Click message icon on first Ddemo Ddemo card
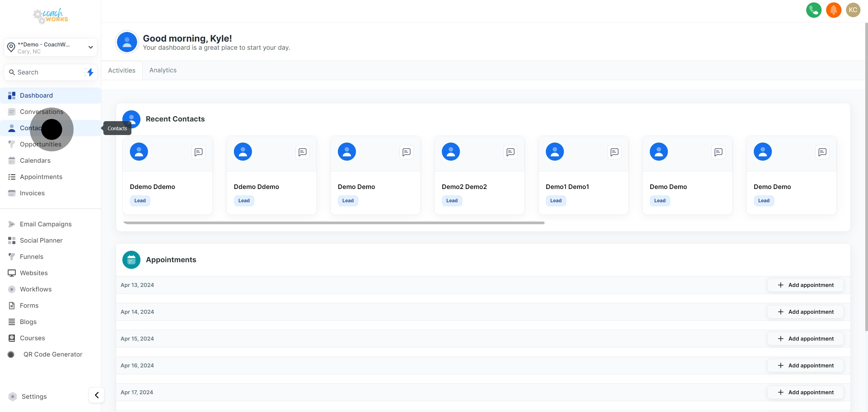This screenshot has height=412, width=868. pos(199,152)
